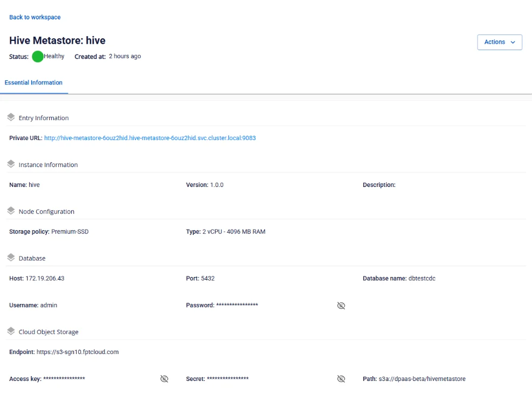Select the Essential Information tab
The width and height of the screenshot is (532, 409).
pos(33,82)
